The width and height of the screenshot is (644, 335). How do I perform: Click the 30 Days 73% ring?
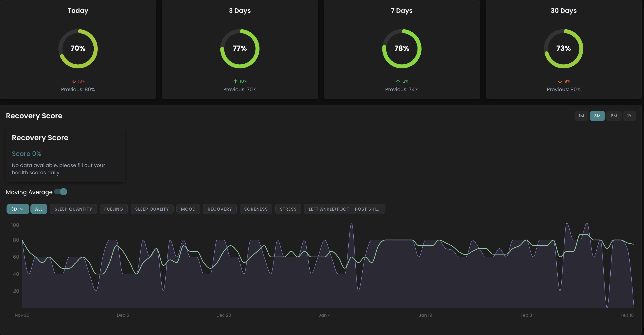(x=563, y=49)
